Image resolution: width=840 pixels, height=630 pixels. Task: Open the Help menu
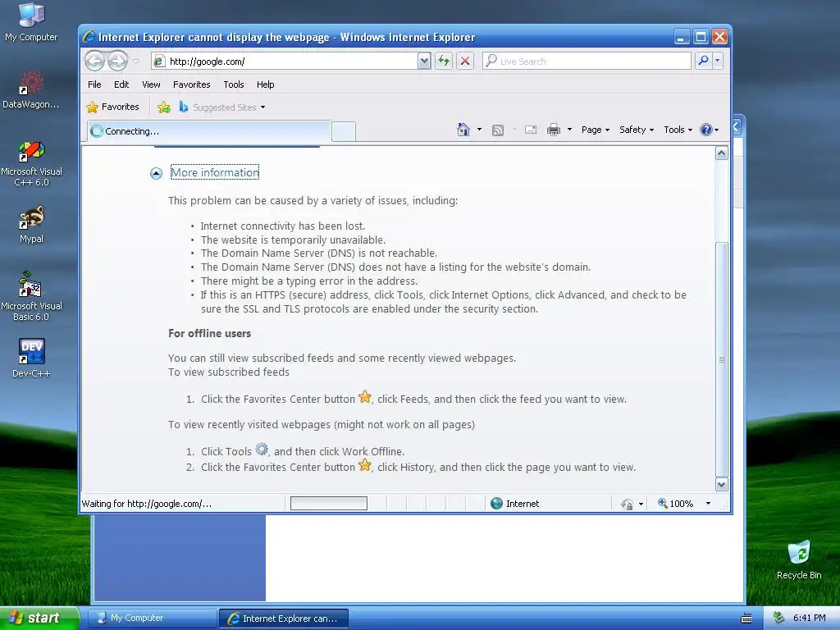point(265,84)
